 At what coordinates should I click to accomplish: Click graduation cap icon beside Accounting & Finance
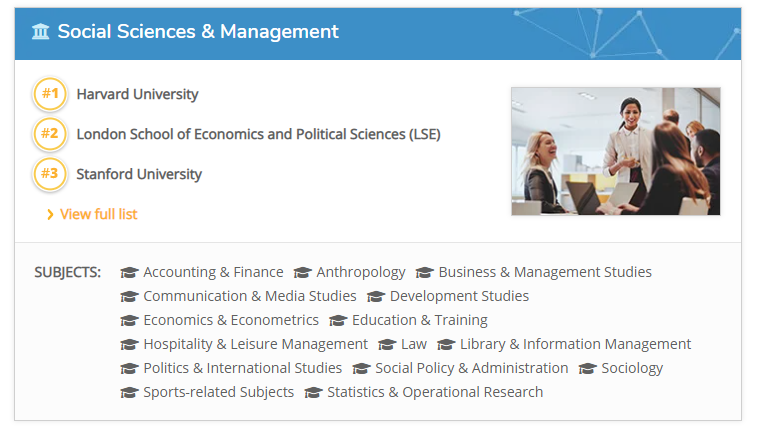(129, 273)
